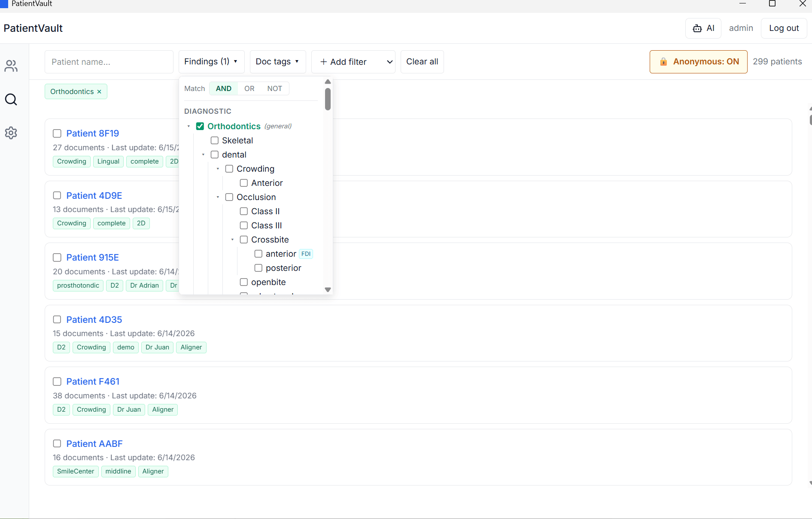Screen dimensions: 812x519
Task: Click the AI assistant robot button
Action: 703,28
